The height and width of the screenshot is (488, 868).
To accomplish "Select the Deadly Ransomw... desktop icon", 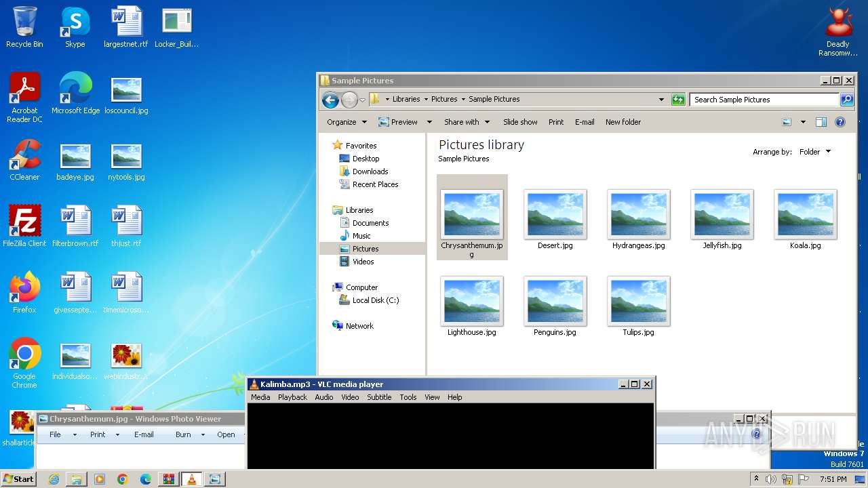I will point(838,32).
